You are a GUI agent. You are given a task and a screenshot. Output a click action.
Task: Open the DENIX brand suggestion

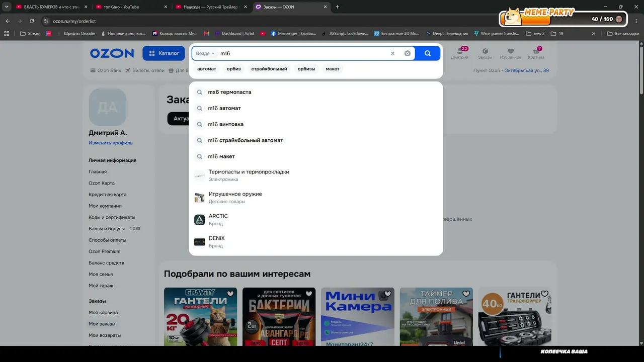(x=316, y=241)
